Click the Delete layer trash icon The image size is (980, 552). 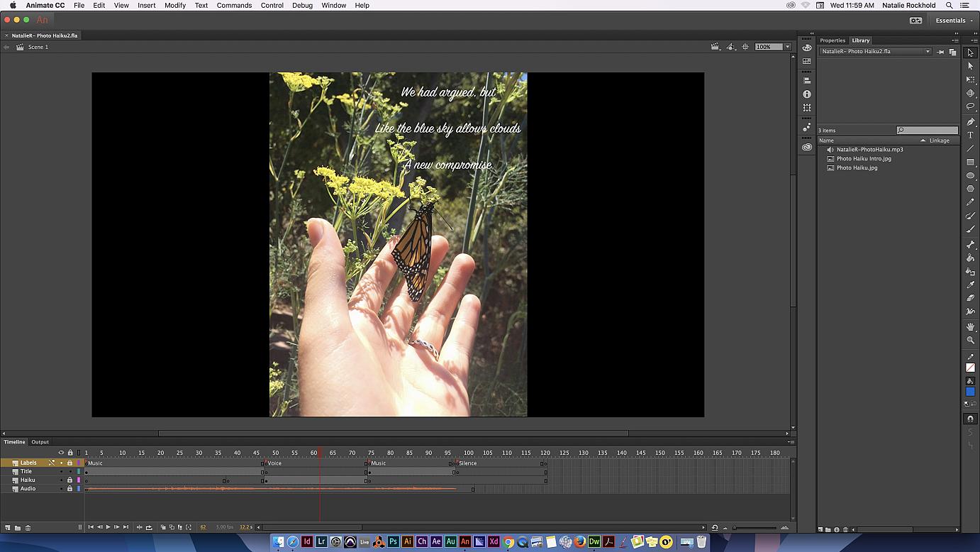pos(28,527)
